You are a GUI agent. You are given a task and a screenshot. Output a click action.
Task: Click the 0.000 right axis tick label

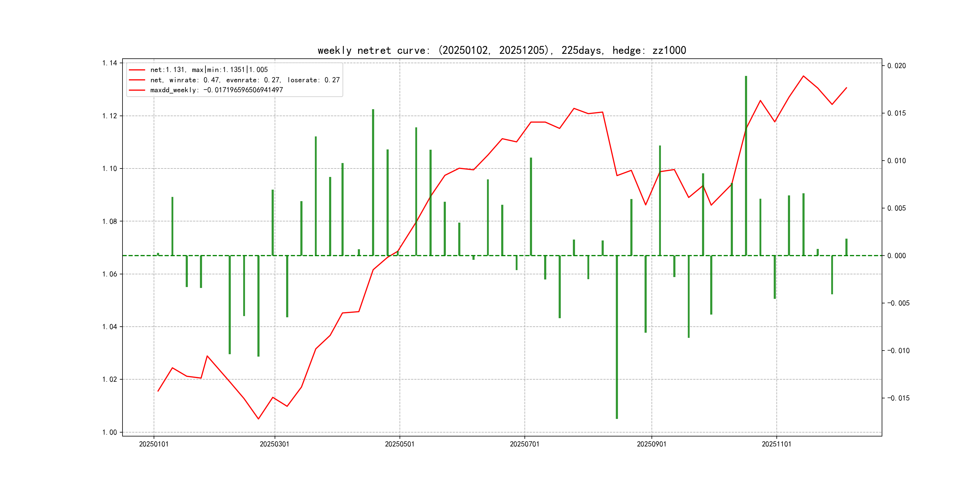click(896, 256)
